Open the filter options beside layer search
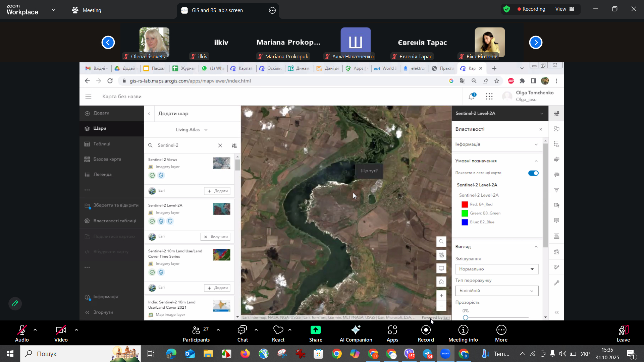The width and height of the screenshot is (644, 362). (x=234, y=145)
